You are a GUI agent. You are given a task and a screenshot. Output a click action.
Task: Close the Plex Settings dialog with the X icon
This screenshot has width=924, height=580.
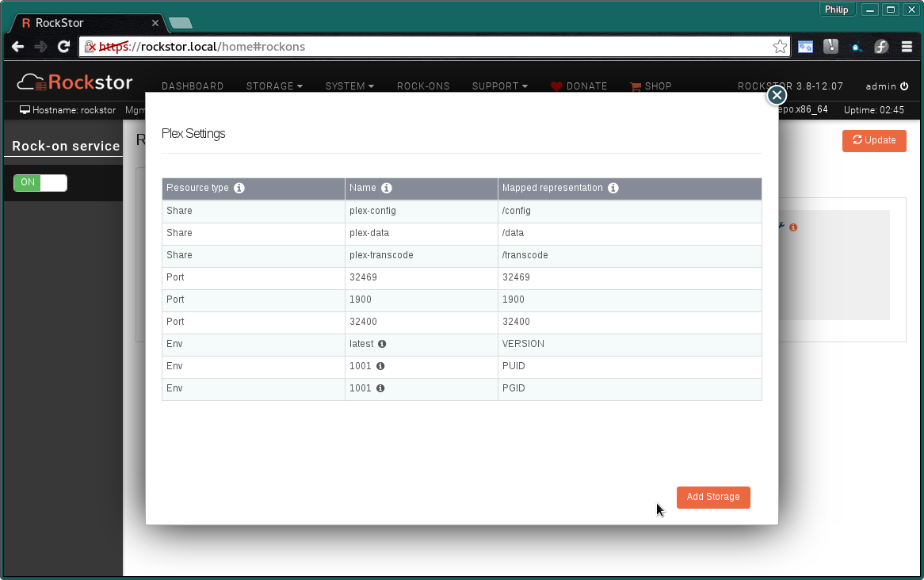pyautogui.click(x=777, y=95)
